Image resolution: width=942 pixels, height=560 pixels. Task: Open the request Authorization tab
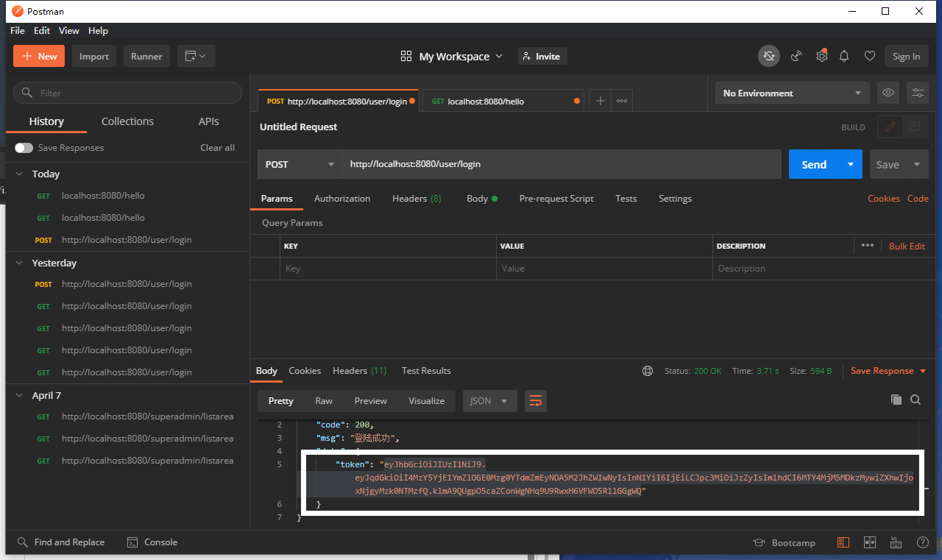click(342, 199)
